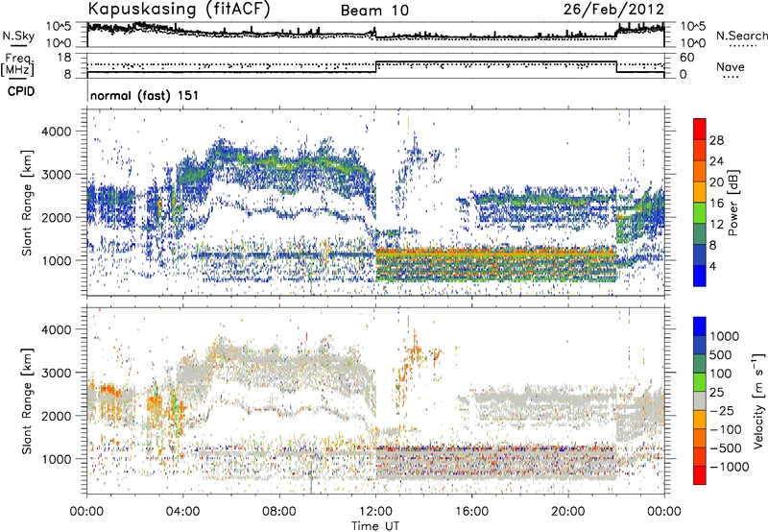Click 'Slant Range [km]' label of power panel

coord(27,203)
